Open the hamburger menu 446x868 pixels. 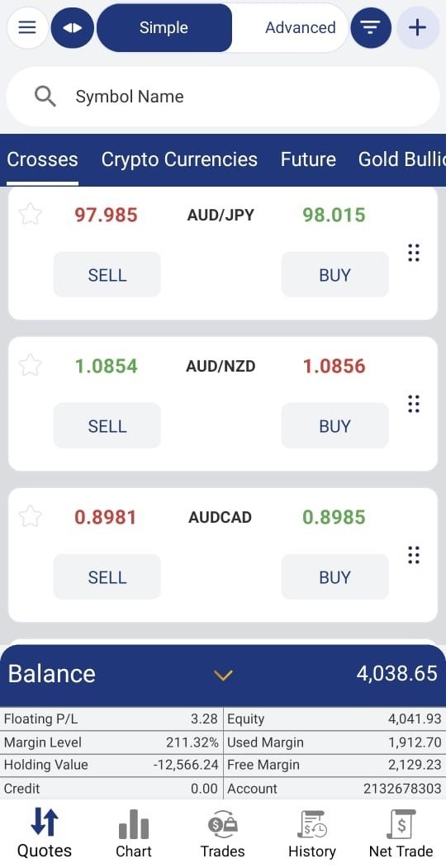click(x=27, y=28)
